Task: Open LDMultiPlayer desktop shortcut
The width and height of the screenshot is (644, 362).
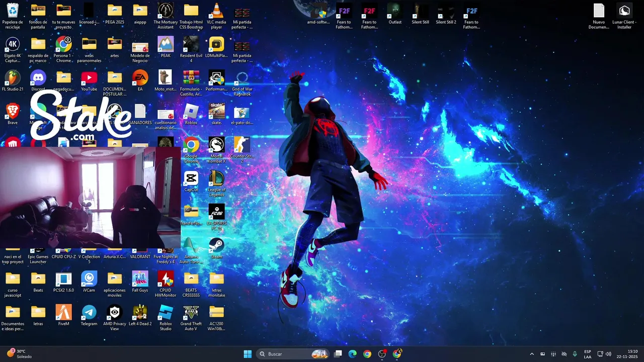Action: [x=216, y=47]
